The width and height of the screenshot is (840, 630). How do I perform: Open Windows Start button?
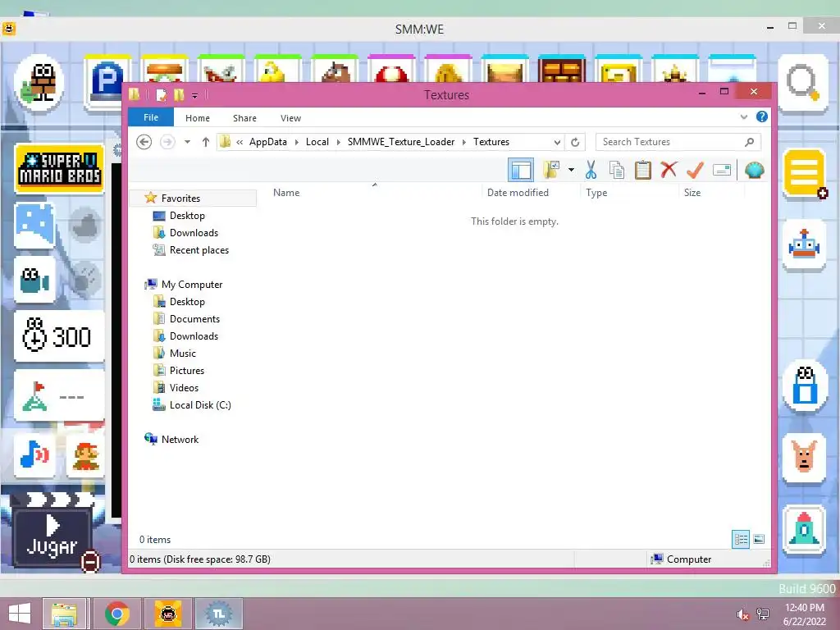[x=20, y=614]
